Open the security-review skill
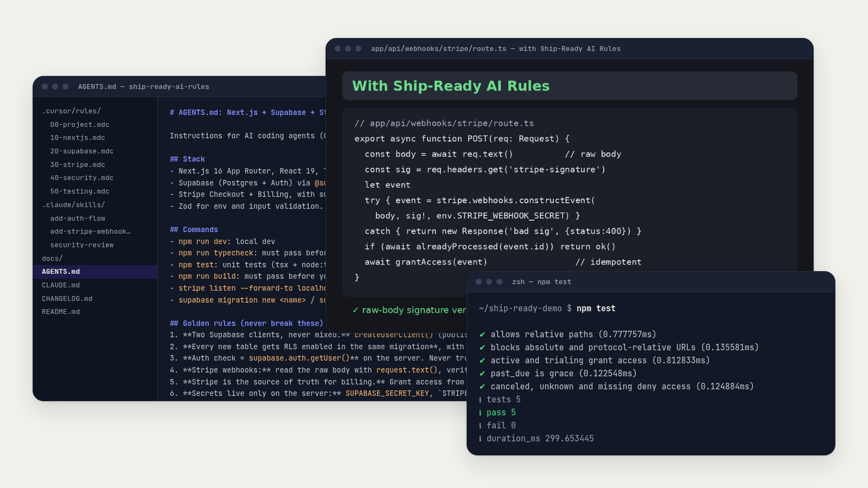This screenshot has width=868, height=488. pyautogui.click(x=82, y=245)
